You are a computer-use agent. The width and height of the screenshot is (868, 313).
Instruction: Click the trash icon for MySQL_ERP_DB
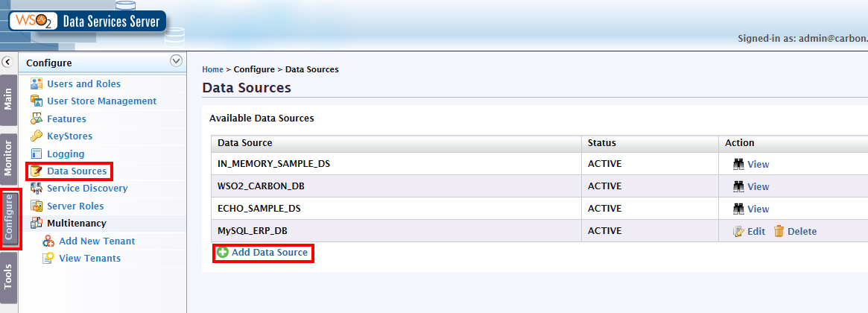(779, 231)
